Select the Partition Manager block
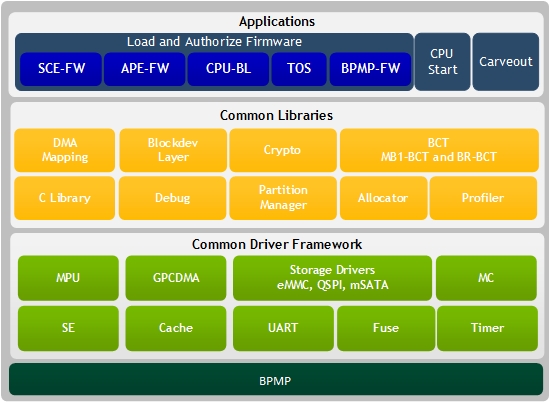The width and height of the screenshot is (550, 402). pos(283,198)
